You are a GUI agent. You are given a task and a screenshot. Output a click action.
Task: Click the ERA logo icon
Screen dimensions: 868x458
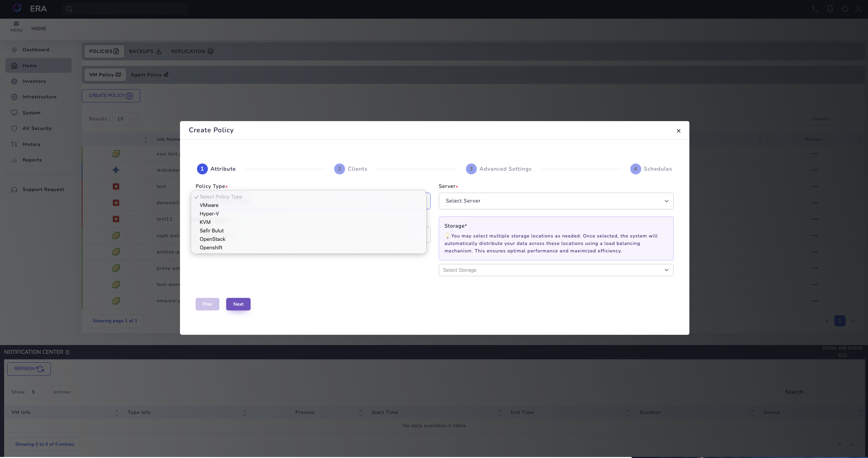tap(17, 8)
